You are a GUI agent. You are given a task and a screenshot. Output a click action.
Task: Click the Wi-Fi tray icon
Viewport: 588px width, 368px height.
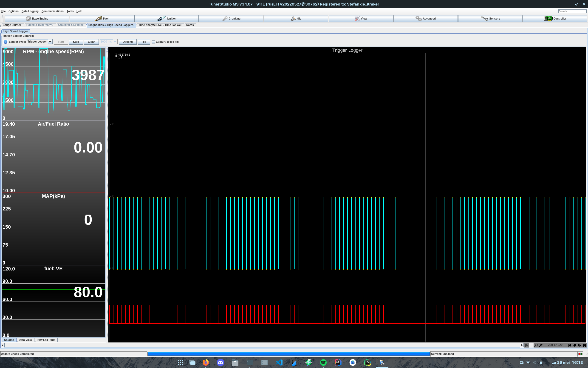pos(528,363)
